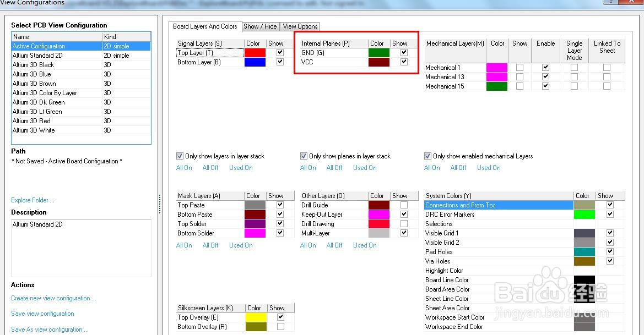Click Create new view configuration link

tap(53, 298)
